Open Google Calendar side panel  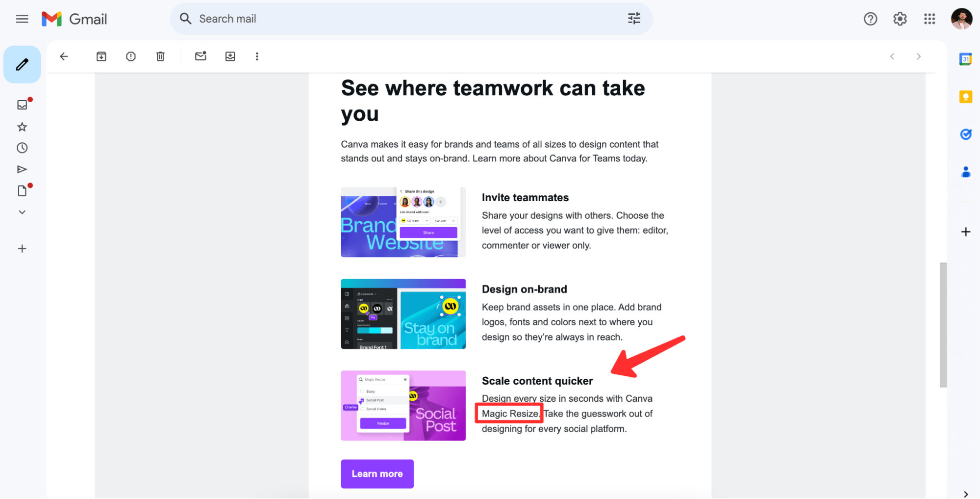[965, 59]
